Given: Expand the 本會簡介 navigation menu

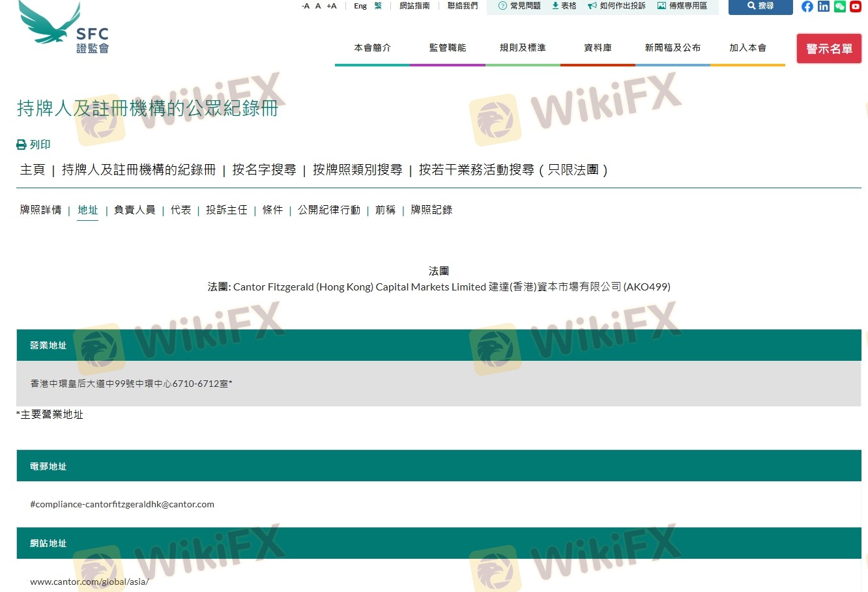Looking at the screenshot, I should 372,48.
